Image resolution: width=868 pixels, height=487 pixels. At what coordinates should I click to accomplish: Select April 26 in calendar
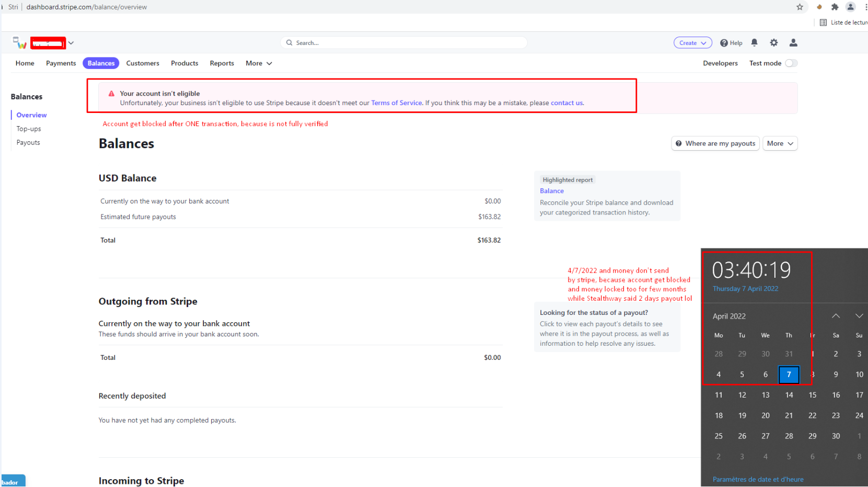[x=742, y=436]
